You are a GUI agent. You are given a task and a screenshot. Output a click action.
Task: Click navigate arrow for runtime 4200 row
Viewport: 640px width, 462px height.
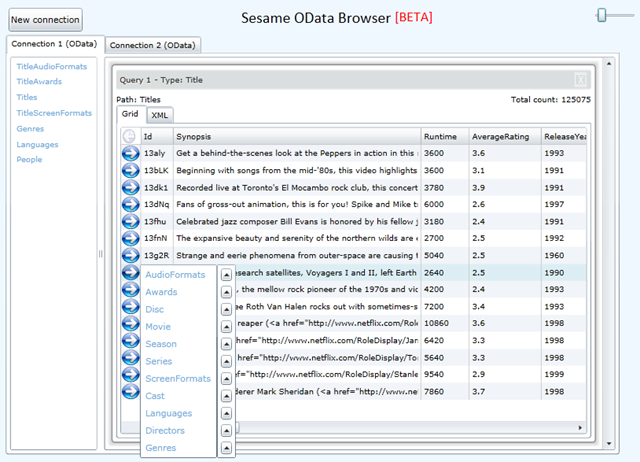131,289
